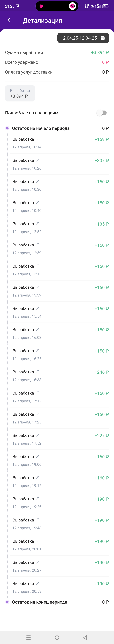Open details arrow for 10:14 Выработка entry

click(x=38, y=139)
